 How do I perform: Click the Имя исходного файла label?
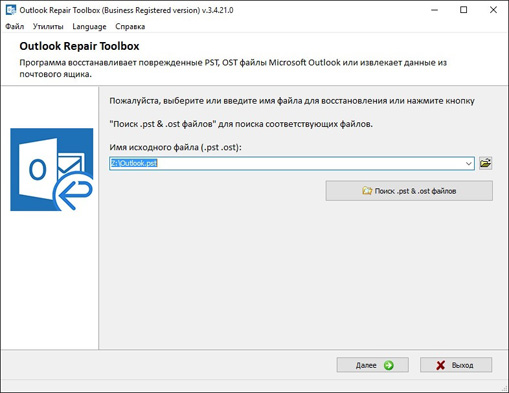(175, 147)
